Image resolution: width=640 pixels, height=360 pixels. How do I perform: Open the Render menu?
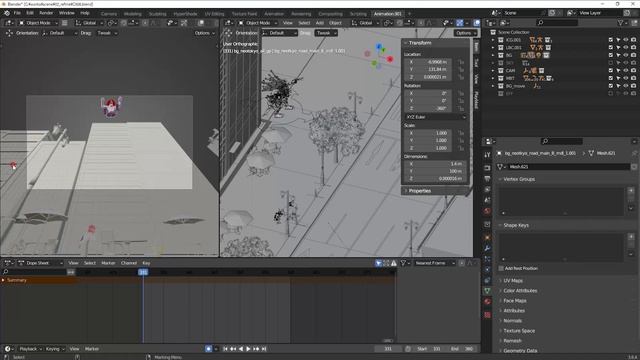[x=46, y=13]
